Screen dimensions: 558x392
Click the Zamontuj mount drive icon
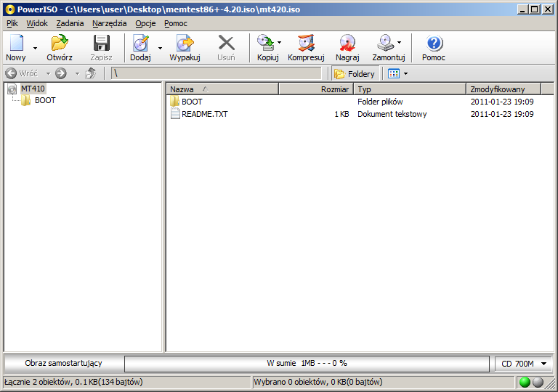click(386, 43)
